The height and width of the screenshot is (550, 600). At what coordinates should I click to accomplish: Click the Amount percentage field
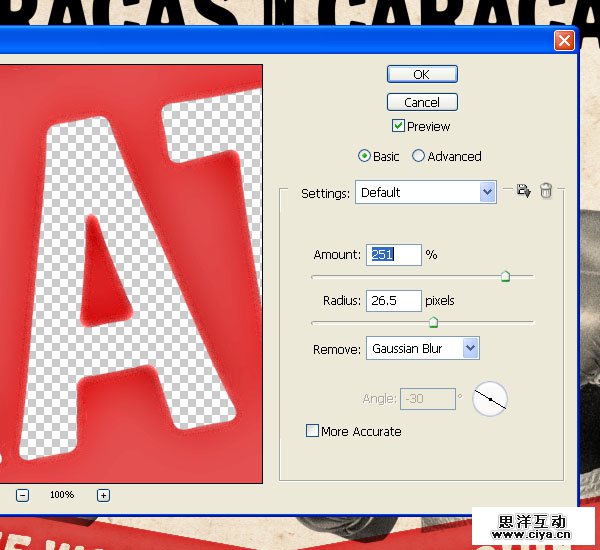394,255
